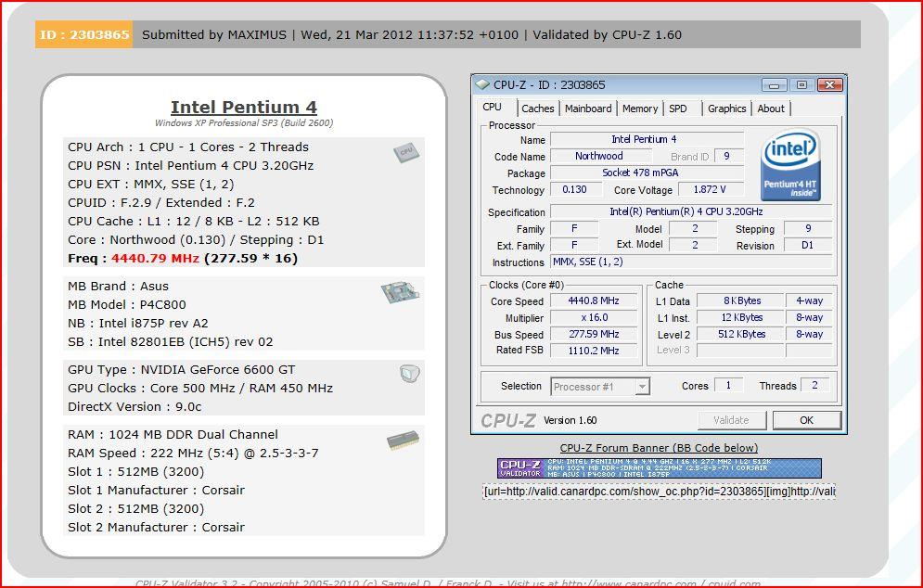Click the Level 2 value 512 KBytes
Screen dimensions: 923x588
click(x=740, y=334)
